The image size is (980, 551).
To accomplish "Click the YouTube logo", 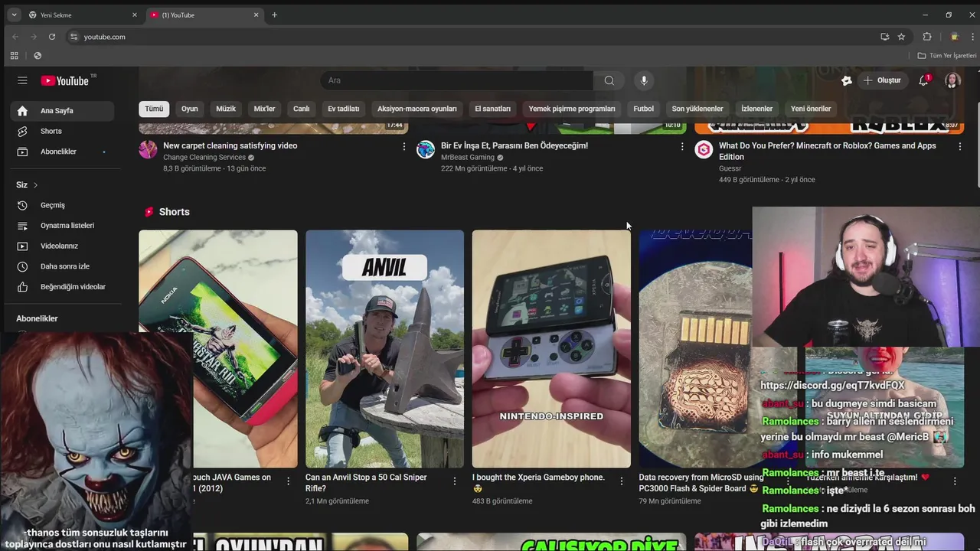I will coord(65,80).
